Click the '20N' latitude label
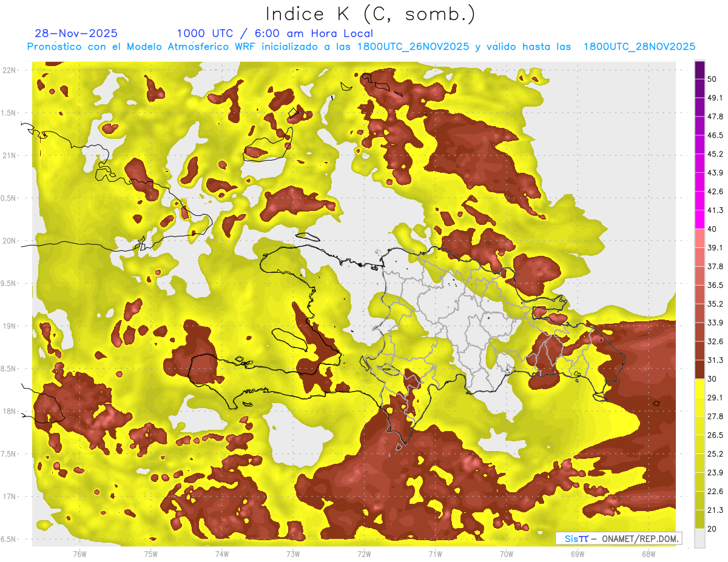This screenshot has height=562, width=728. pos(10,241)
